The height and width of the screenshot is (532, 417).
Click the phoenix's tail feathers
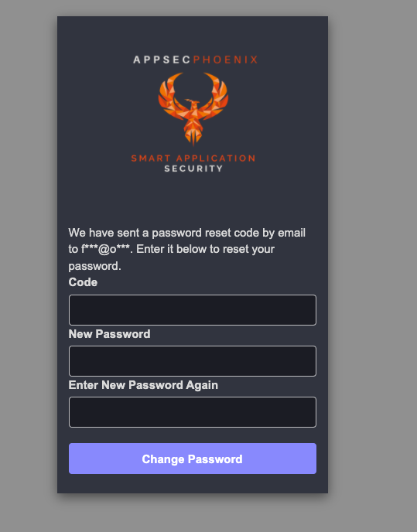193,136
